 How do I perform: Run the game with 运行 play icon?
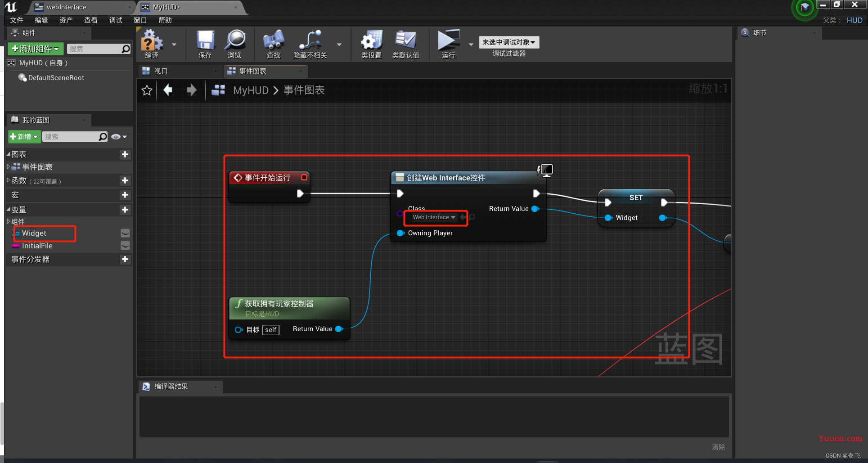449,44
